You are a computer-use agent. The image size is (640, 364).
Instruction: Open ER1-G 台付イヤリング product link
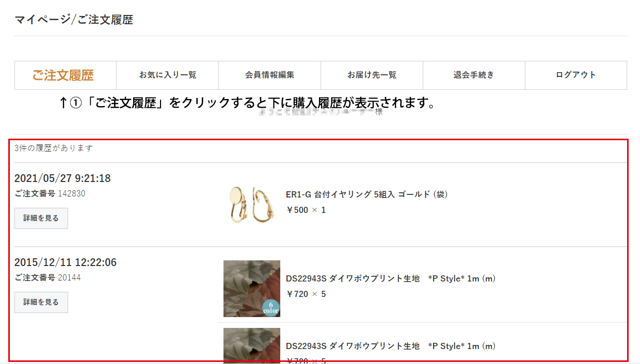click(366, 194)
